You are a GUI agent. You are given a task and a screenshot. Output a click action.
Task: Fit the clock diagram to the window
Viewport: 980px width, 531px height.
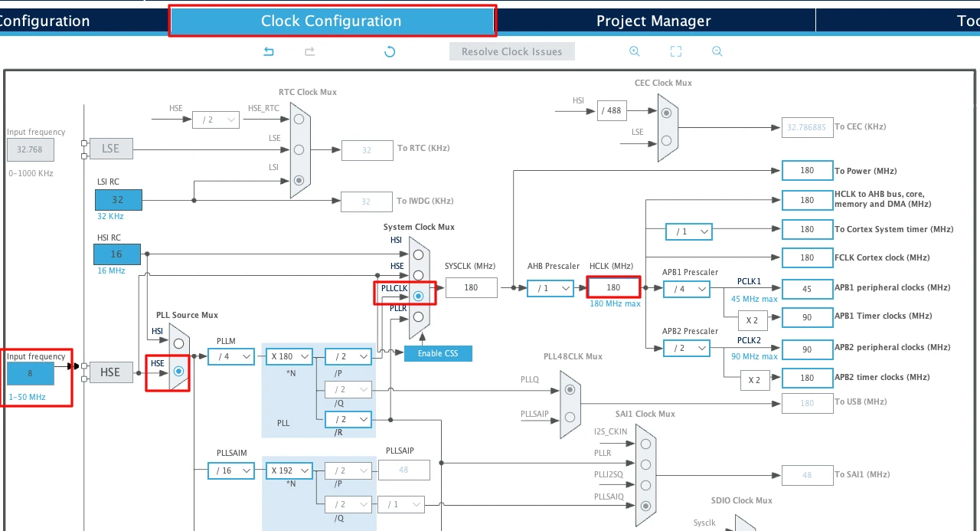click(x=675, y=51)
